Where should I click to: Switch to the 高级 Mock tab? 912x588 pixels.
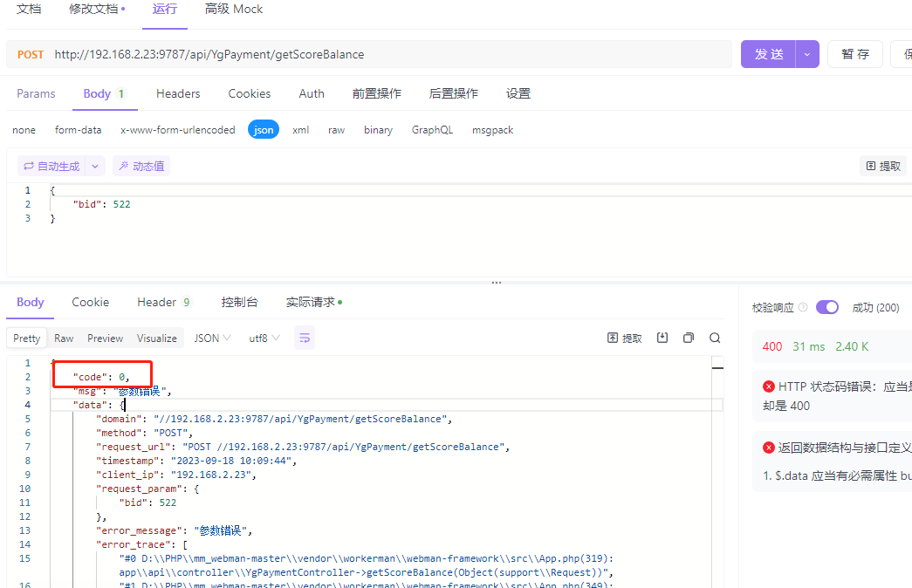point(234,9)
